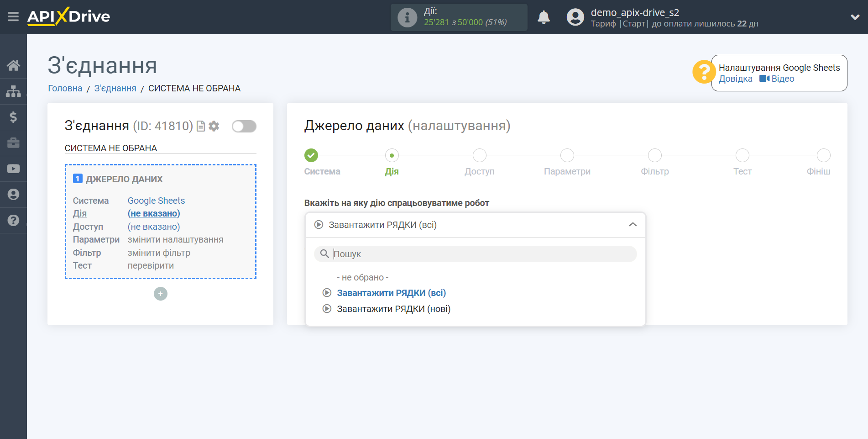The width and height of the screenshot is (868, 439).
Task: Open the notifications bell
Action: [544, 17]
